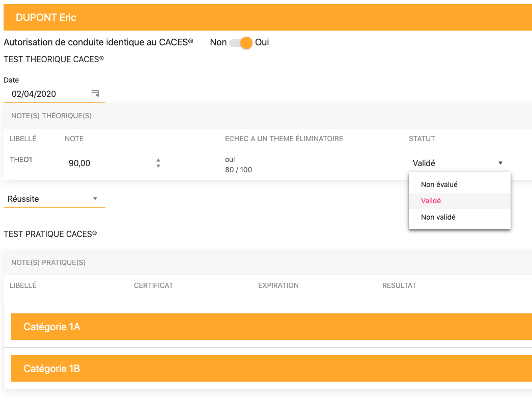The width and height of the screenshot is (532, 400).
Task: Click the LIBELLÉ header in the practical table
Action: pyautogui.click(x=23, y=285)
